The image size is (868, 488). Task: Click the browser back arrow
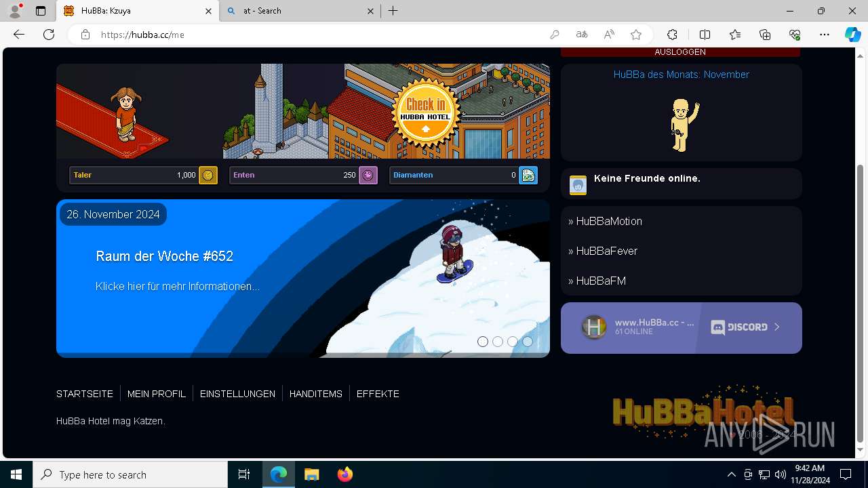click(x=19, y=35)
